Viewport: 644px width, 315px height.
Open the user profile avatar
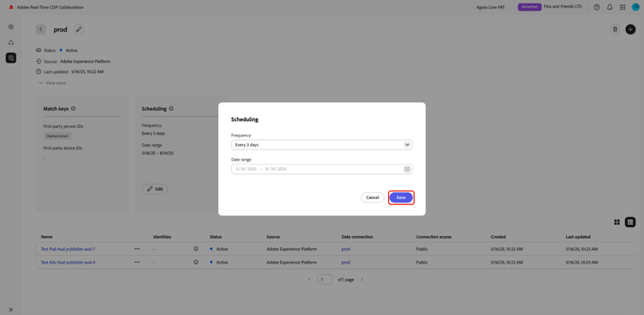click(635, 7)
